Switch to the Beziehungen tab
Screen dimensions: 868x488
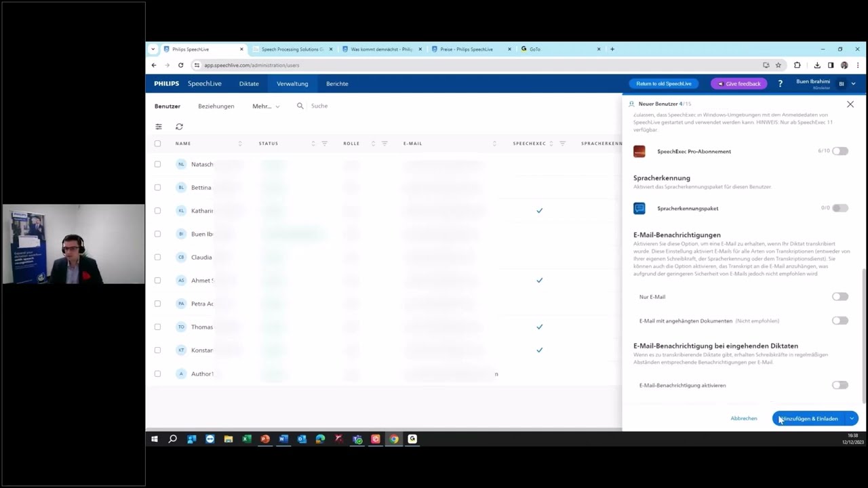point(216,106)
